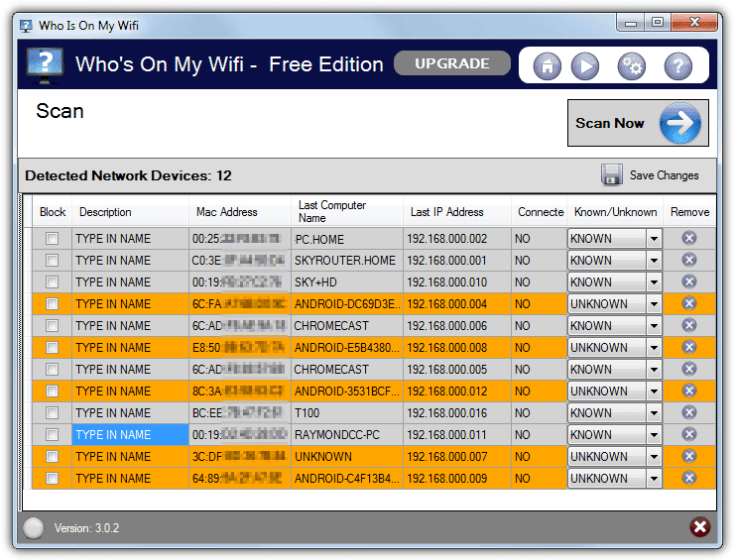735x560 pixels.
Task: Remove the CHROMECAST 192.168.000.006 entry
Action: click(689, 325)
